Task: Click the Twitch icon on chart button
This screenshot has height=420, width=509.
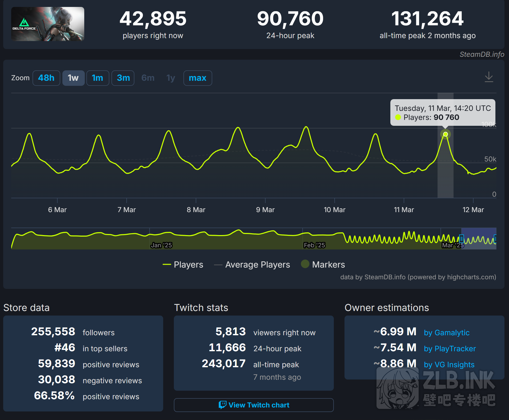Action: point(222,405)
